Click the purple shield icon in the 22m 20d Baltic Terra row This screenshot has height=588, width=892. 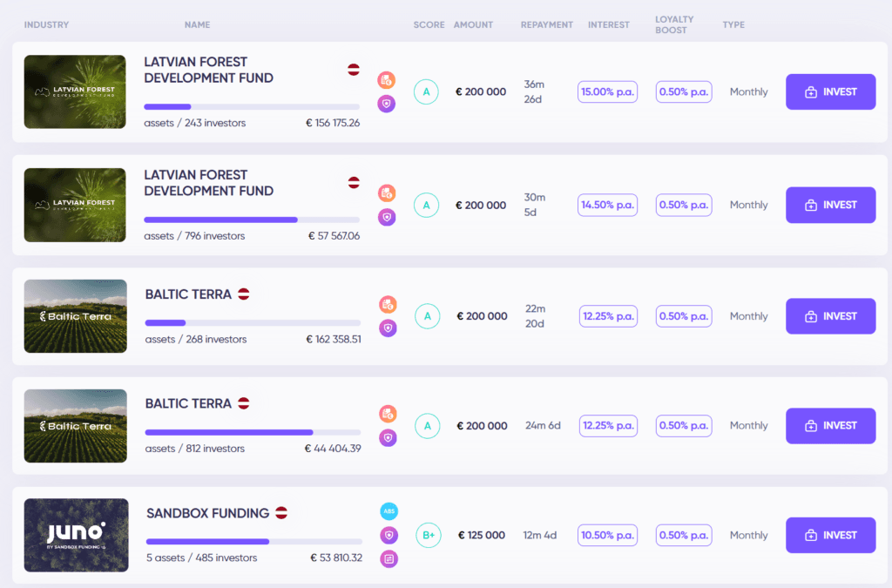(388, 328)
